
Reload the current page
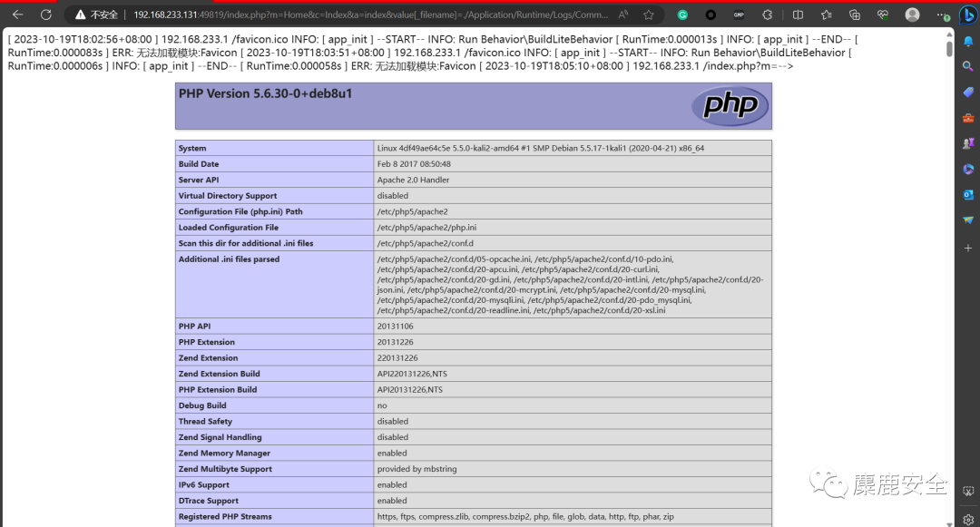coord(46,15)
